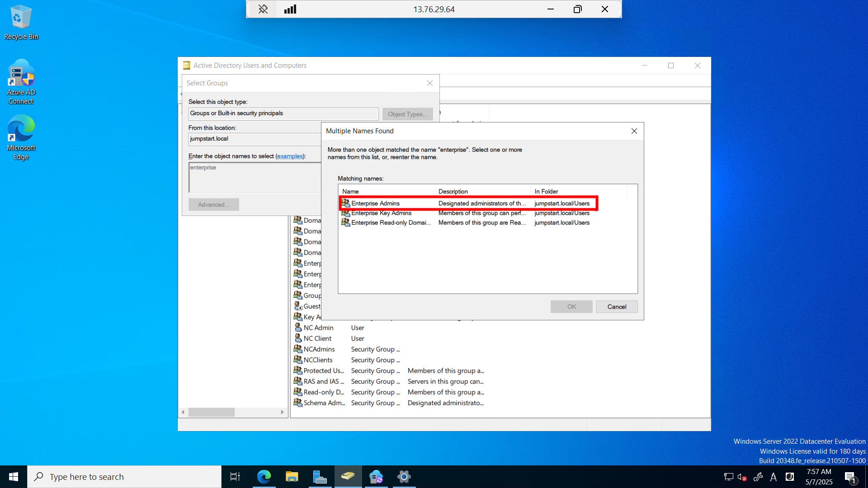The image size is (868, 488).
Task: Open the examples link
Action: [290, 156]
